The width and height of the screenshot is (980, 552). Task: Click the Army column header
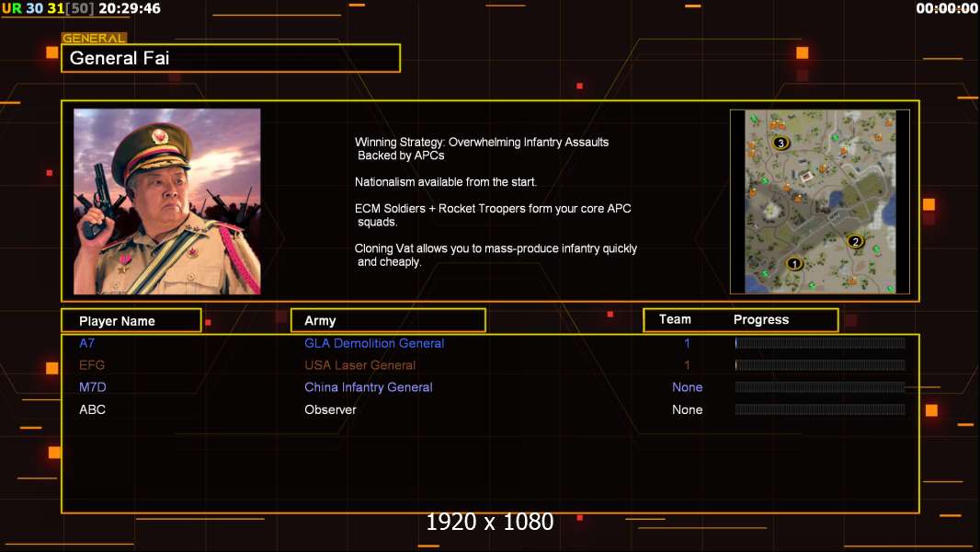(388, 321)
